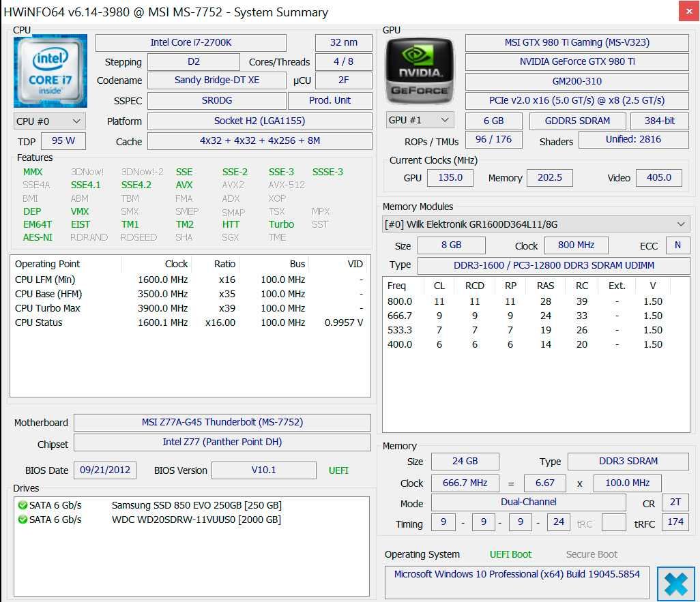
Task: Click the GM200-310 GPU chip field
Action: pyautogui.click(x=577, y=81)
